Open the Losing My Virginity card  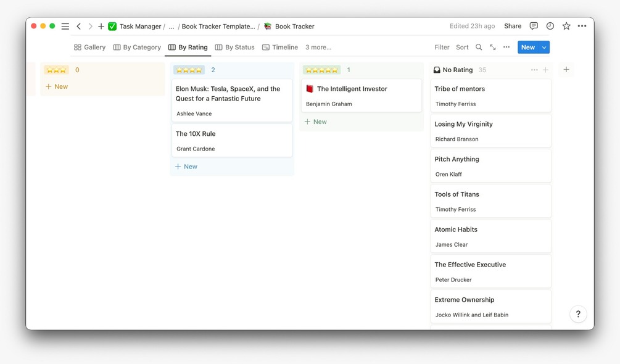pyautogui.click(x=490, y=131)
